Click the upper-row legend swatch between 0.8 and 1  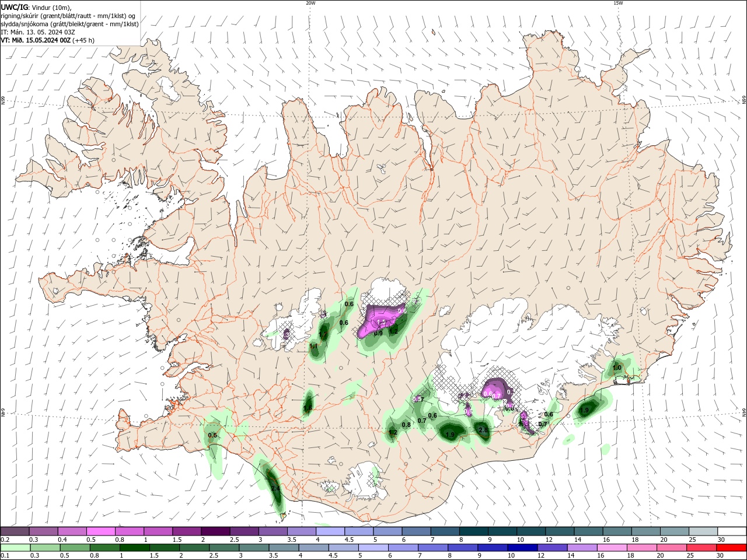click(130, 531)
